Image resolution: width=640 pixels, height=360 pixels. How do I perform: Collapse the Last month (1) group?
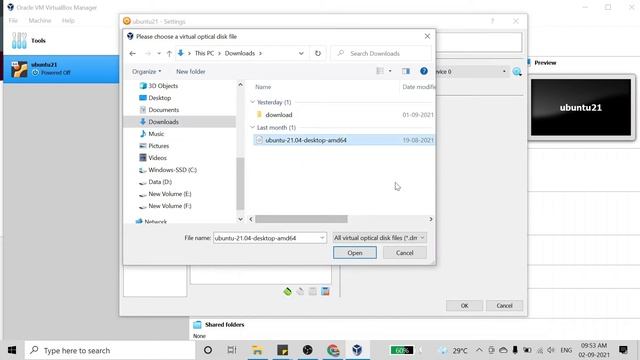click(x=252, y=127)
